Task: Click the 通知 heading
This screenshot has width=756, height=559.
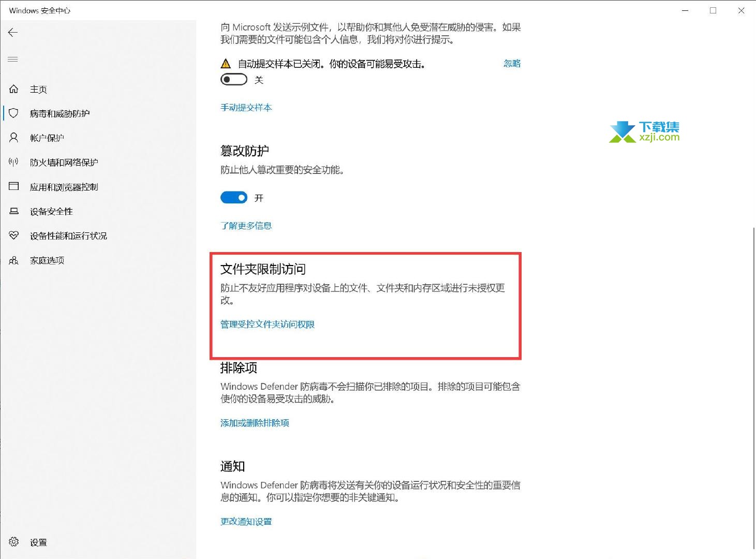Action: pos(232,466)
